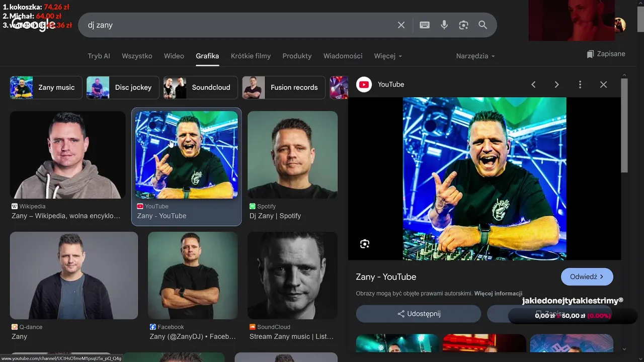The height and width of the screenshot is (362, 644).
Task: Go to next image in preview panel
Action: (x=556, y=84)
